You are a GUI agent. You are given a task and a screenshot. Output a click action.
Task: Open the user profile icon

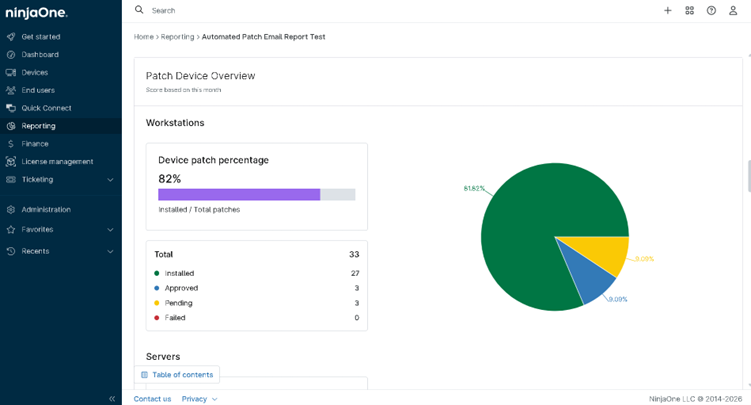(733, 11)
